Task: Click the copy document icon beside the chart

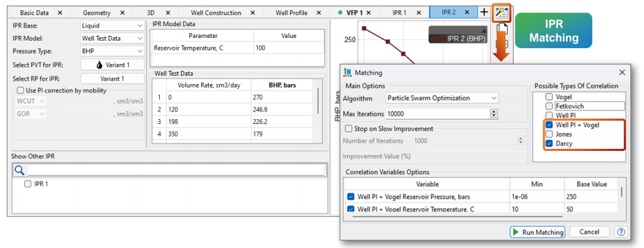Action: click(x=502, y=29)
